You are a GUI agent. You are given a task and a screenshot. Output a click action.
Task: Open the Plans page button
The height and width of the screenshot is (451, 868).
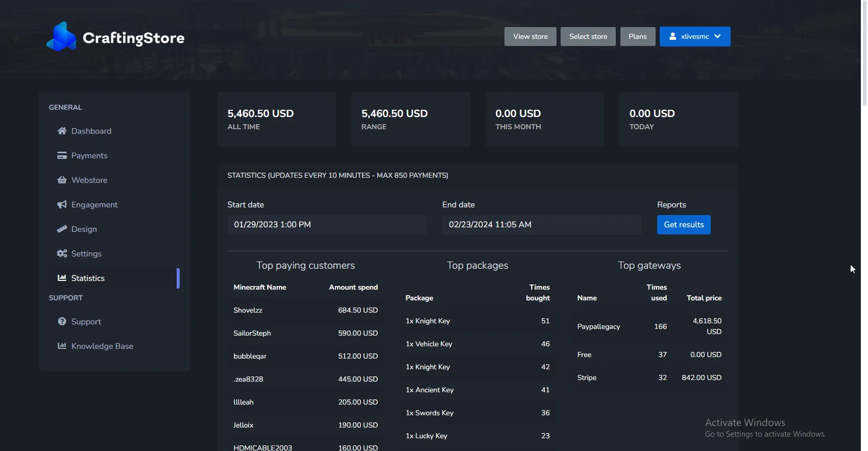point(637,36)
